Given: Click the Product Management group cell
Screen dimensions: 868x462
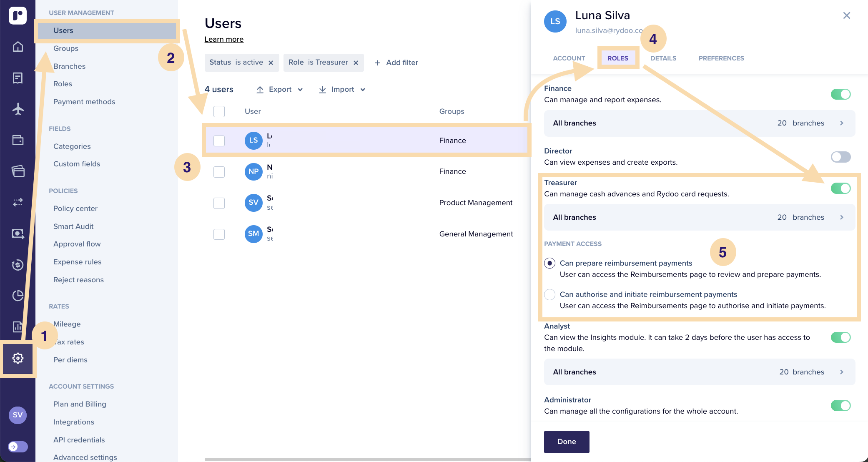Looking at the screenshot, I should [x=476, y=203].
